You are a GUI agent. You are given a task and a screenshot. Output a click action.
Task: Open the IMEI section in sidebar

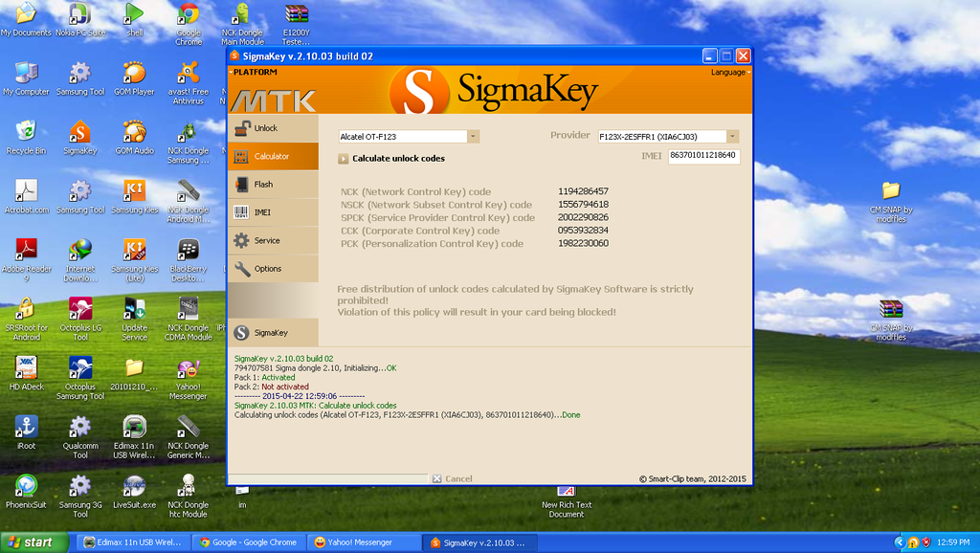point(262,212)
